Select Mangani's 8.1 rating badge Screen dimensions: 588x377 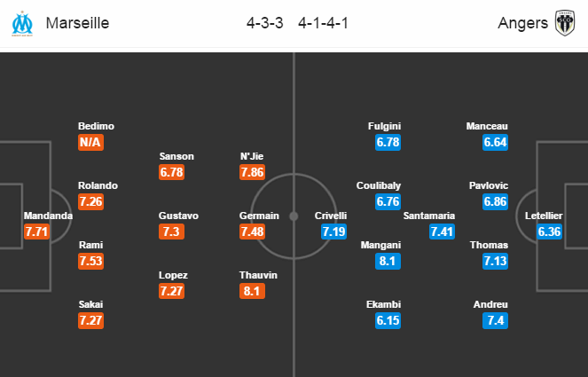[388, 261]
